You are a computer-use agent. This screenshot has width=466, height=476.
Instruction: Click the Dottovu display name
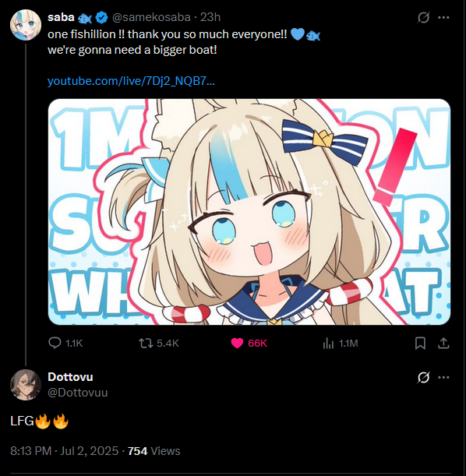(70, 377)
